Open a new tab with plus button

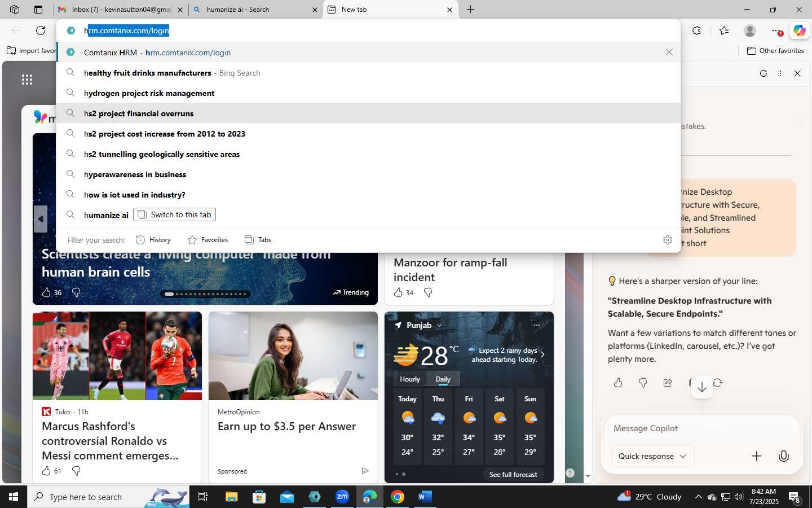tap(470, 10)
